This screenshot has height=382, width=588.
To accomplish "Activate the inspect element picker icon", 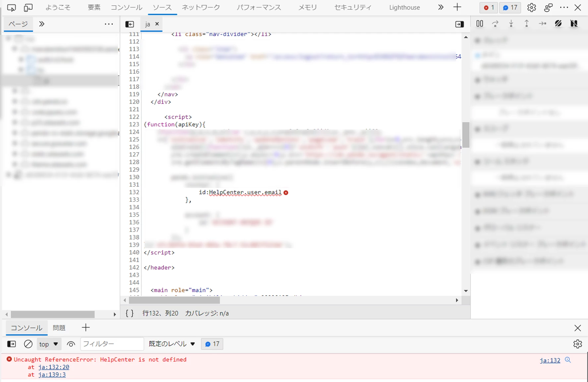I will coord(11,7).
